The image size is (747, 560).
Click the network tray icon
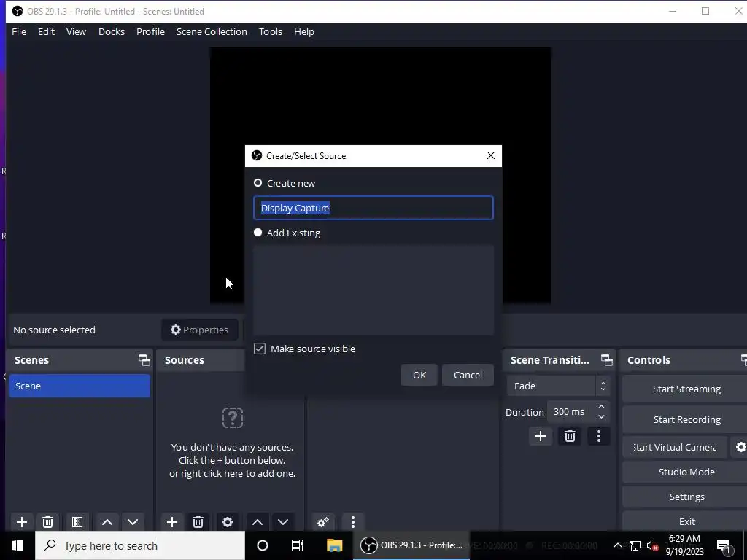point(635,545)
